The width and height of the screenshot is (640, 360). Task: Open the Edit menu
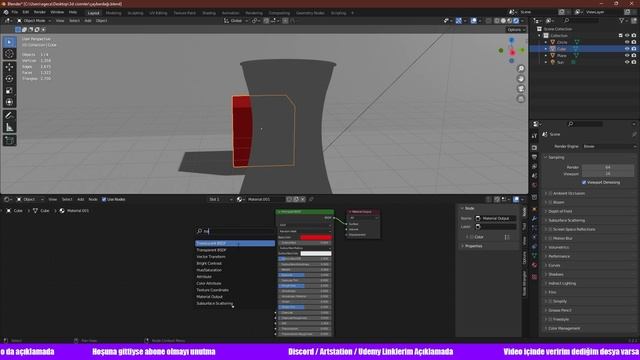tap(26, 12)
